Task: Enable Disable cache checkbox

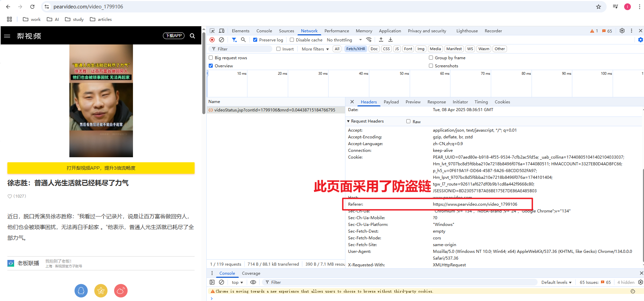Action: tap(292, 40)
